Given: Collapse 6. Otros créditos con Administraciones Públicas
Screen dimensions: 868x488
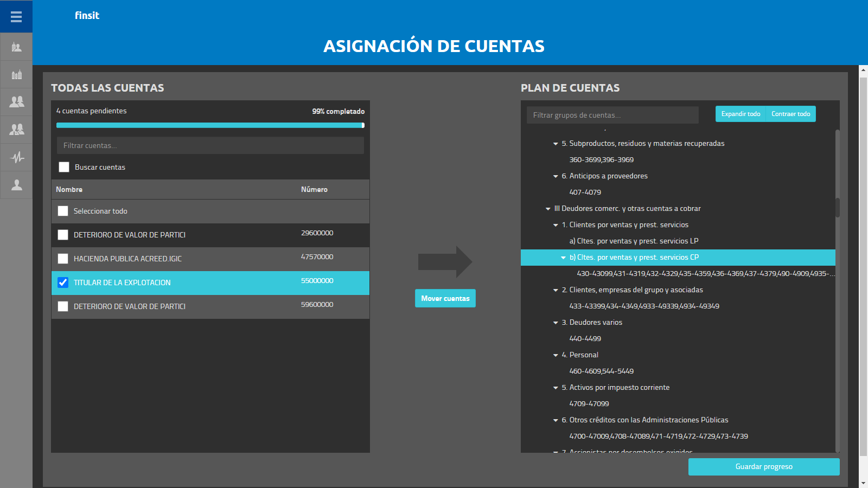Looking at the screenshot, I should tap(556, 420).
